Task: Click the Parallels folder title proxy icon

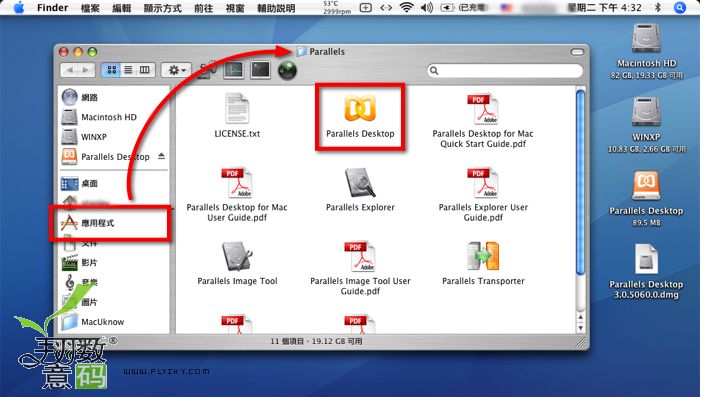Action: click(301, 51)
